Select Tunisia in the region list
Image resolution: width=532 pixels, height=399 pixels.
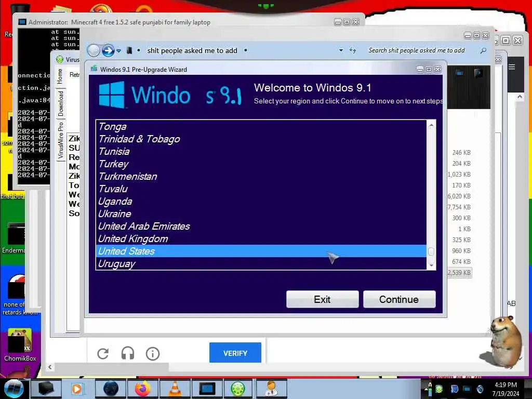coord(261,152)
